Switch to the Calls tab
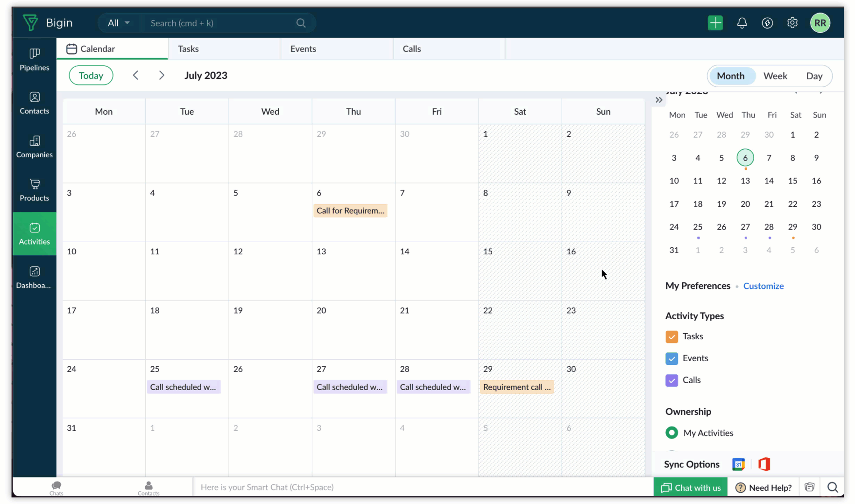The height and width of the screenshot is (504, 855). click(449, 49)
